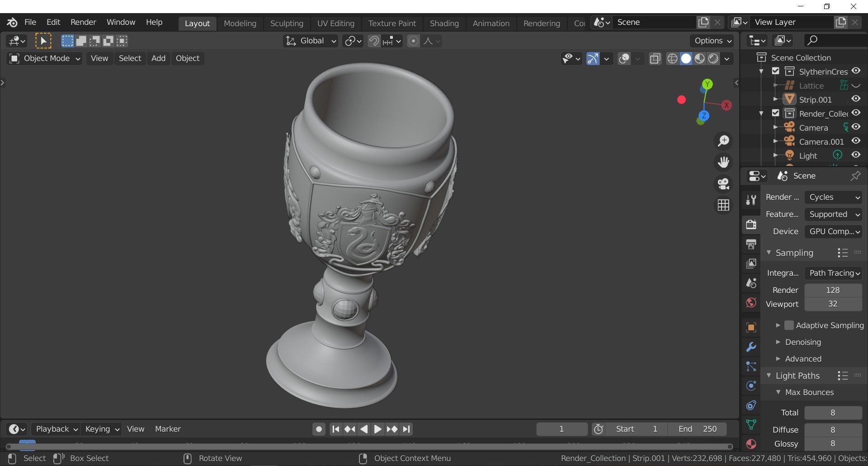Open the Object Data properties tab
This screenshot has height=466, width=868.
pyautogui.click(x=751, y=424)
